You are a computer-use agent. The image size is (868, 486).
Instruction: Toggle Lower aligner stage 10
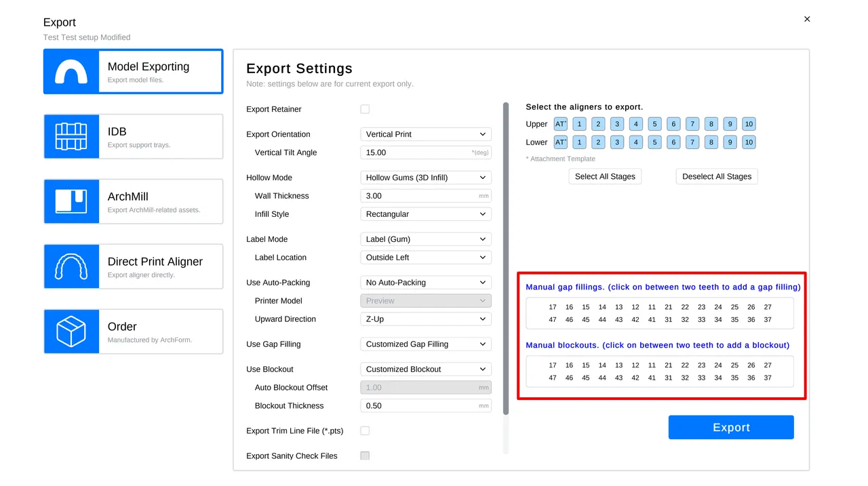[749, 142]
